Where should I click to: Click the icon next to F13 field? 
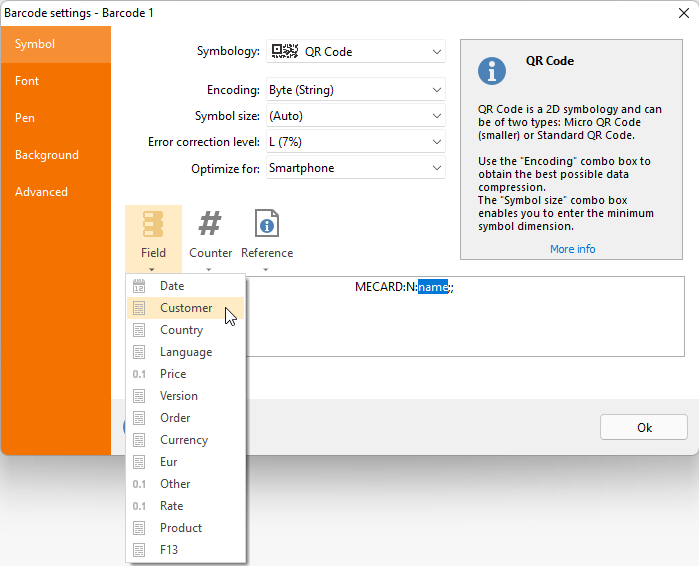point(139,550)
